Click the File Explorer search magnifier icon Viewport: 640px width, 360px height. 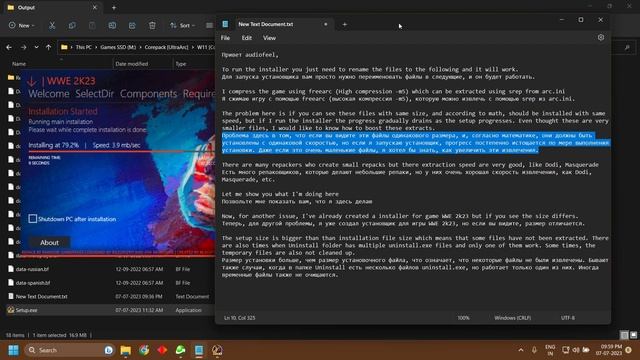(x=627, y=48)
